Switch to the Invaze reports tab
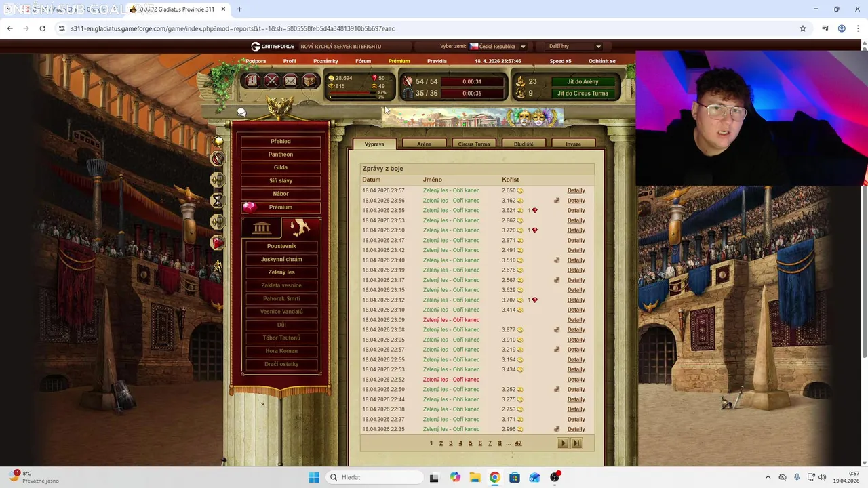The height and width of the screenshot is (488, 868). tap(574, 144)
